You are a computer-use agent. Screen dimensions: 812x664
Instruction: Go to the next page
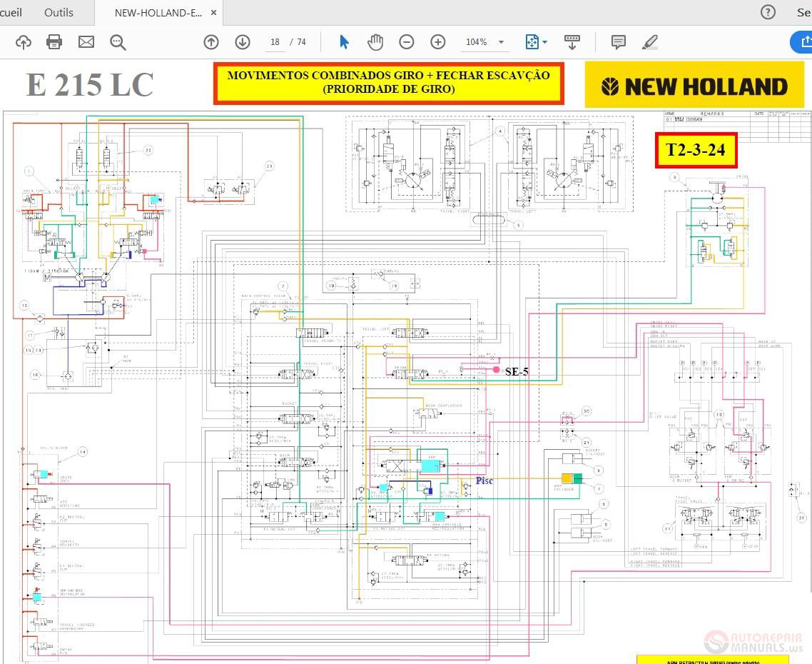click(x=243, y=42)
